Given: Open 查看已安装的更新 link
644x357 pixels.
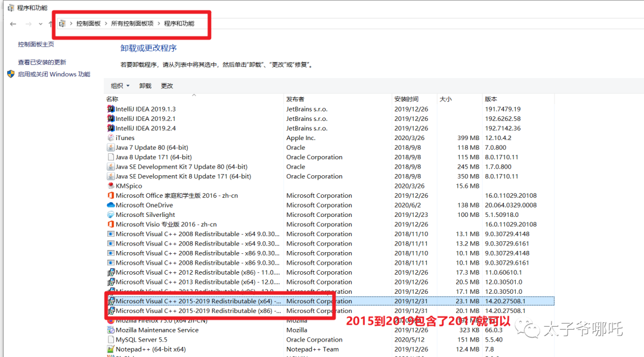Looking at the screenshot, I should click(x=42, y=63).
